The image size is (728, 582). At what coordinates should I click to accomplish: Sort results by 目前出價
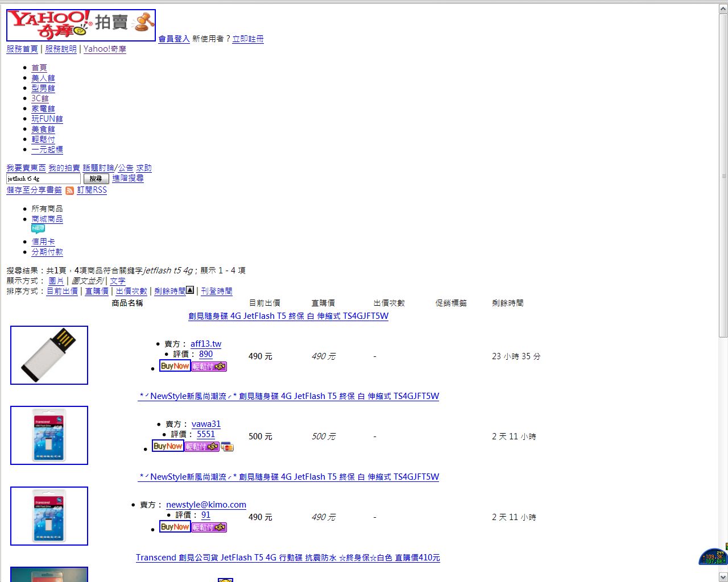pos(62,291)
